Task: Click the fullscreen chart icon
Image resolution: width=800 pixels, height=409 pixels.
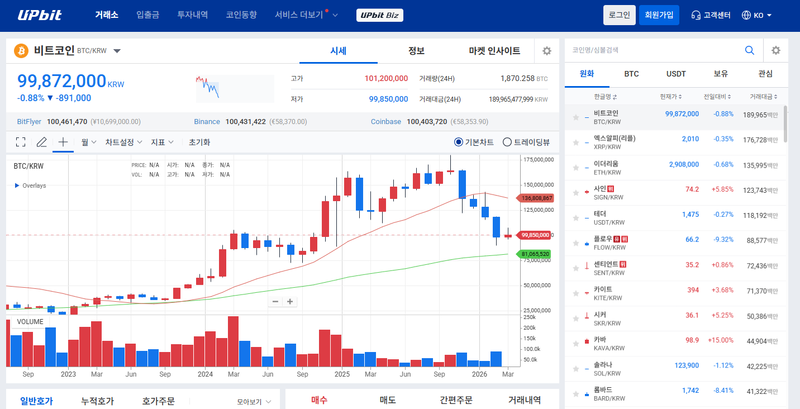Action: pos(20,142)
